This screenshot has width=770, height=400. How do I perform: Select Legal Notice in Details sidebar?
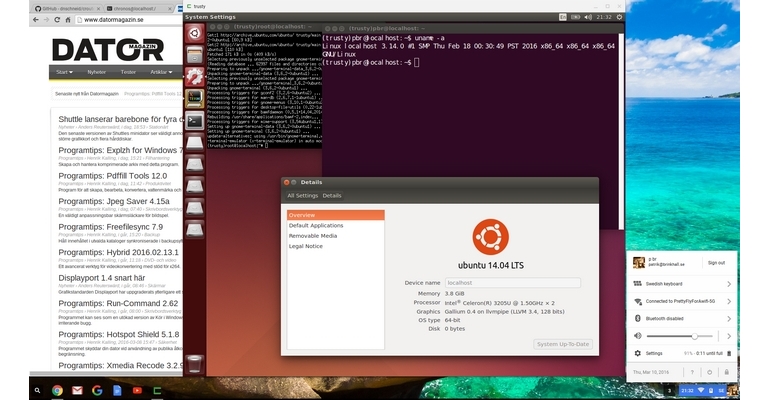(335, 246)
